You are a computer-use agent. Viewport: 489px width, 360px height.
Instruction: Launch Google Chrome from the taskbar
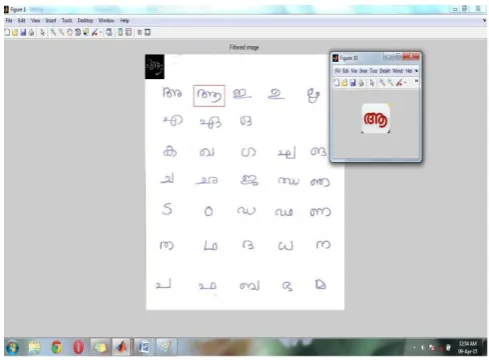pos(57,348)
